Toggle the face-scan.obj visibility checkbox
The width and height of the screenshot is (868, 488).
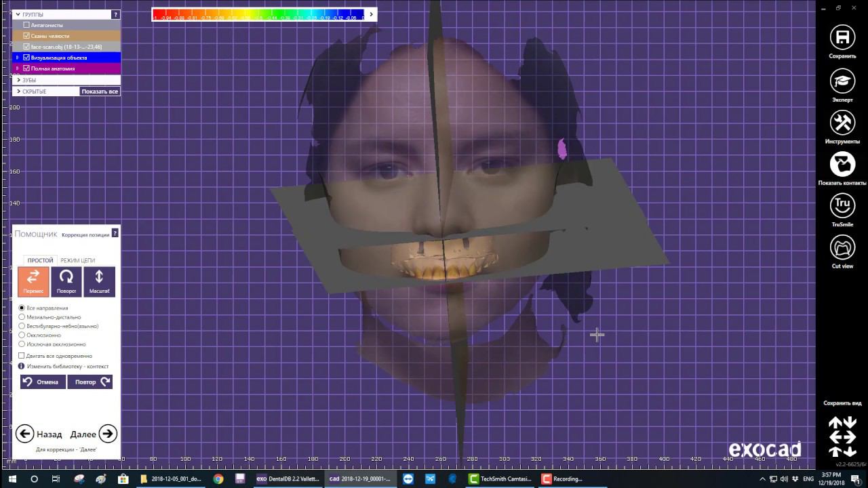click(x=26, y=47)
